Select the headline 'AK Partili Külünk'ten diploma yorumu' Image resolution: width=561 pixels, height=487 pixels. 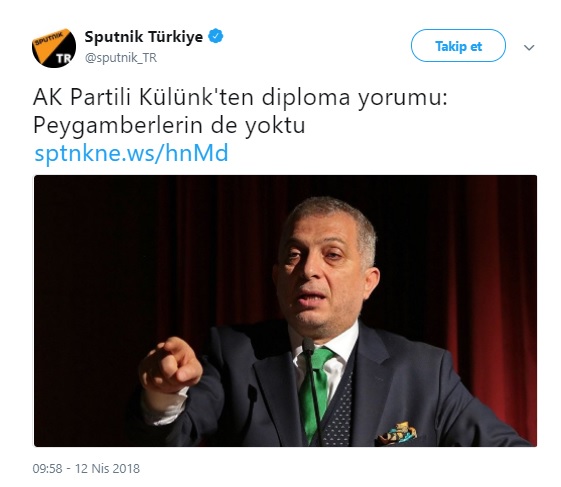[x=240, y=97]
